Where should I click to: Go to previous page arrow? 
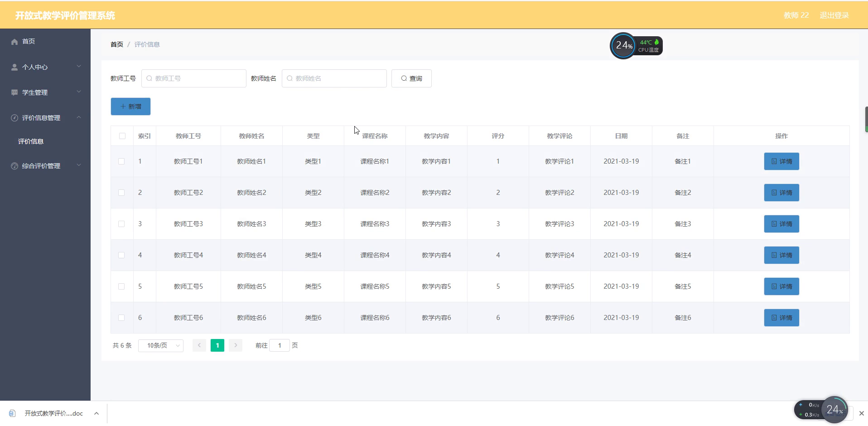[x=199, y=345]
